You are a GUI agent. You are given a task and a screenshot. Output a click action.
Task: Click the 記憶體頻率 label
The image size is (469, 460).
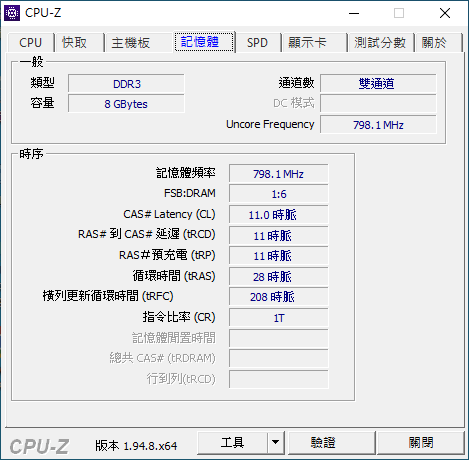click(186, 173)
